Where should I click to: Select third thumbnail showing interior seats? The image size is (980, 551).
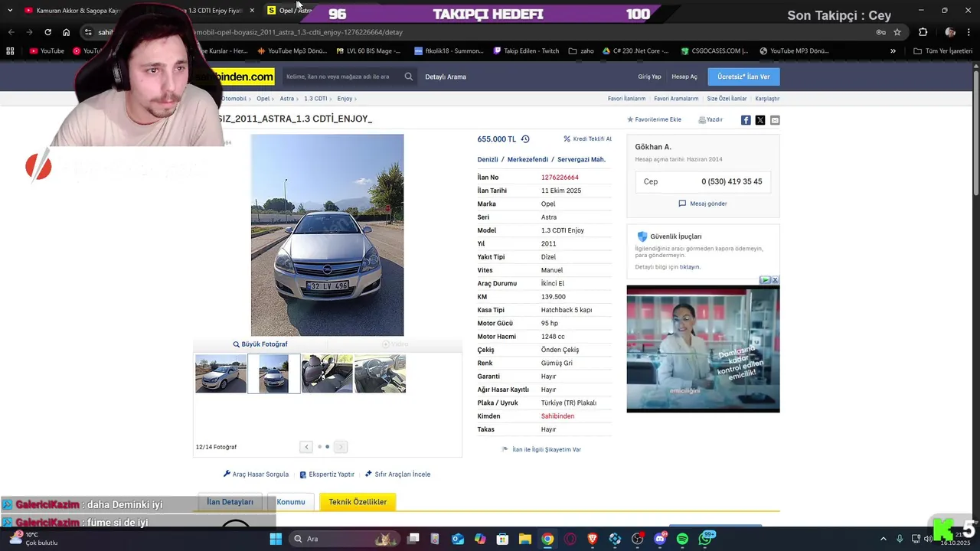point(327,373)
